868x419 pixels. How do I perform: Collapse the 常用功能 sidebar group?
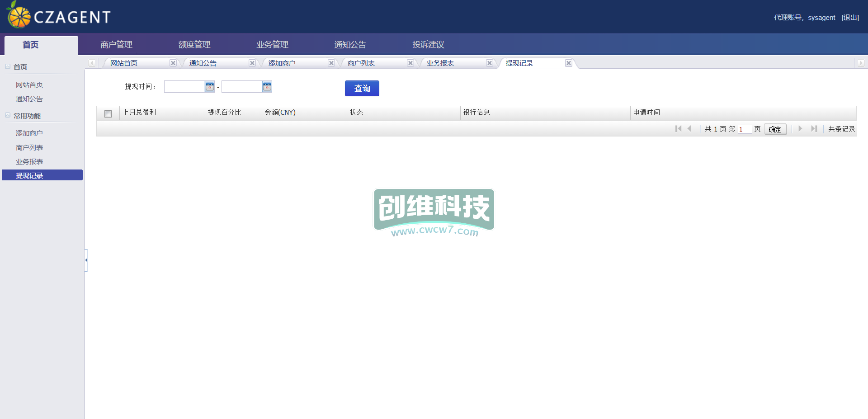click(x=8, y=115)
